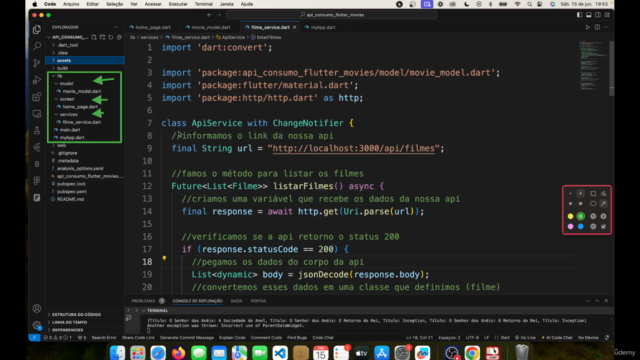Toggle bottom panel layout button

pos(589,15)
